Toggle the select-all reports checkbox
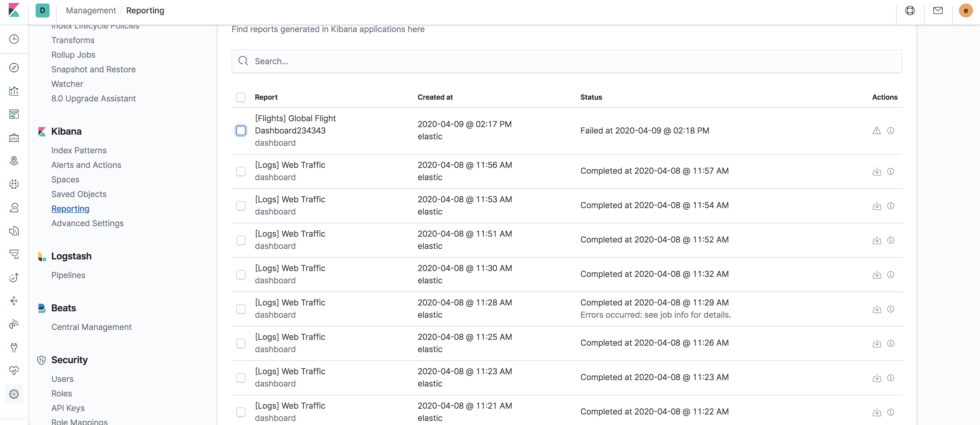 click(241, 97)
